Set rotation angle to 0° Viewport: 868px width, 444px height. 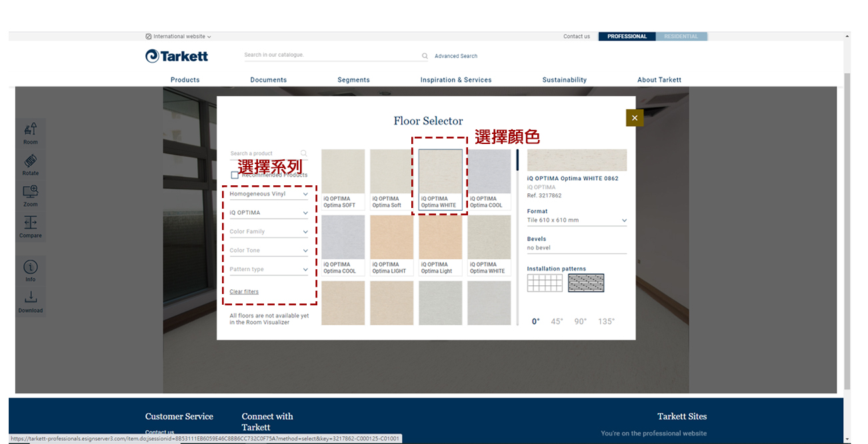point(535,321)
